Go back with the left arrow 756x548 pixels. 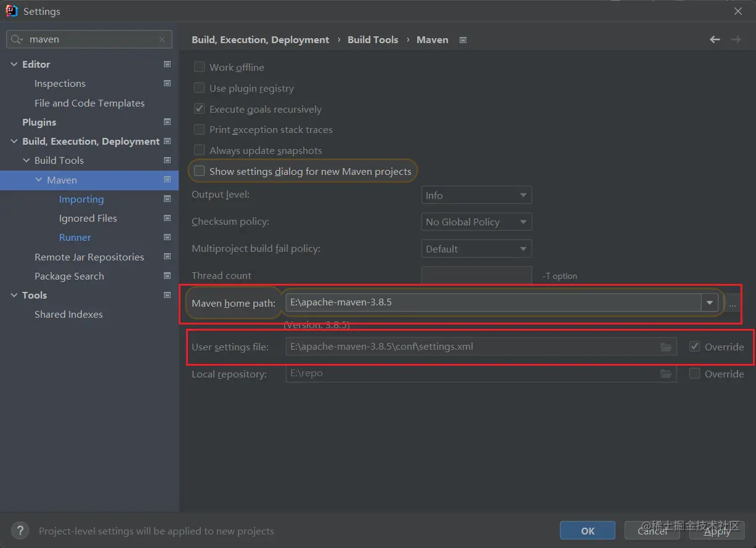click(x=715, y=39)
